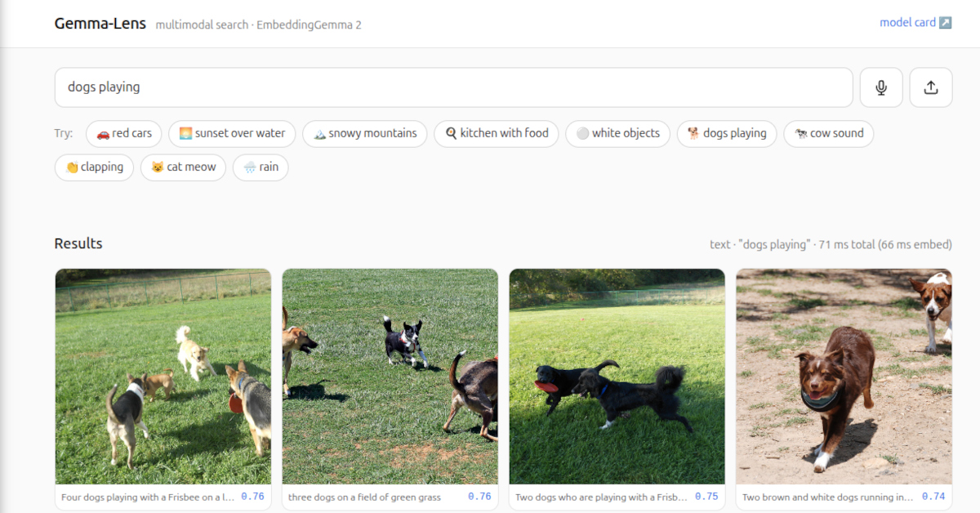Screen dimensions: 980x513
Task: Click the "dogs playing" suggestion chip
Action: (x=727, y=133)
